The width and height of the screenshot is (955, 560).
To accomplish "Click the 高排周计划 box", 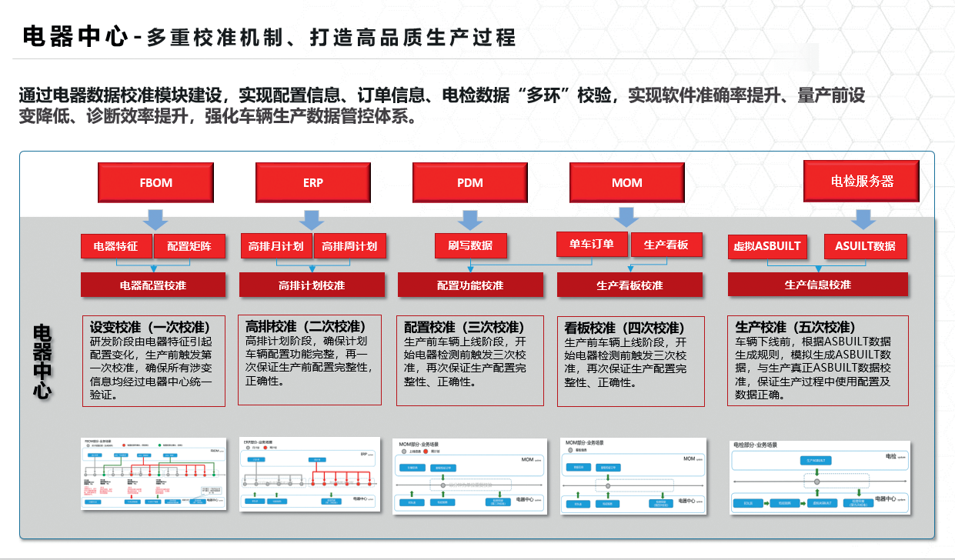I will tap(349, 246).
